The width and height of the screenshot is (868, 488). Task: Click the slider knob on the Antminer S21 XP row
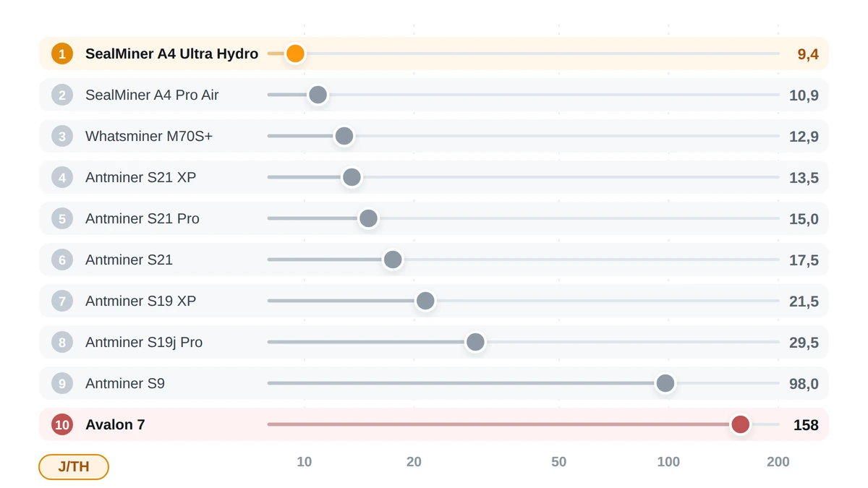click(x=352, y=177)
